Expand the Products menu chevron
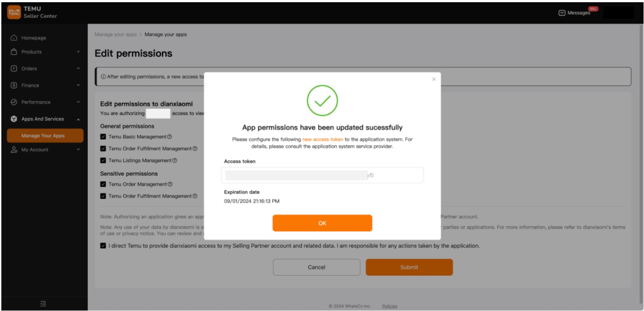The height and width of the screenshot is (311, 644). (78, 52)
